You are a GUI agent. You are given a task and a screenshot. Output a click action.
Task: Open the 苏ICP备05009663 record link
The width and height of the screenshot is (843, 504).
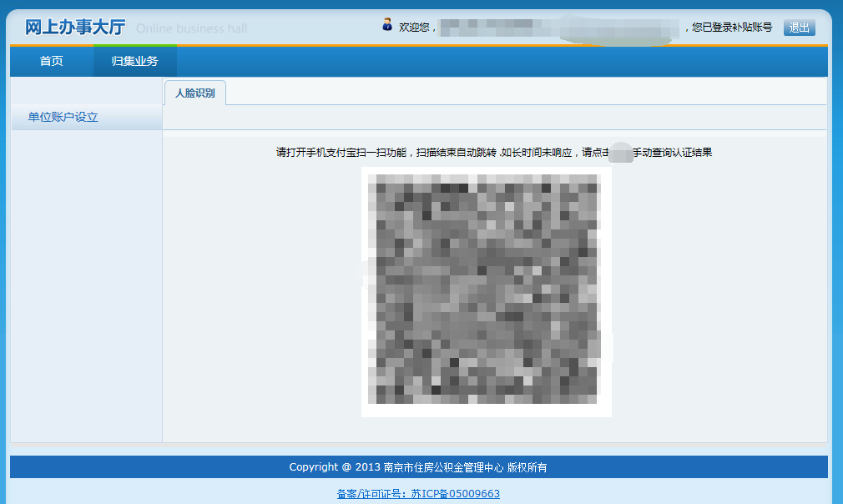coord(418,493)
